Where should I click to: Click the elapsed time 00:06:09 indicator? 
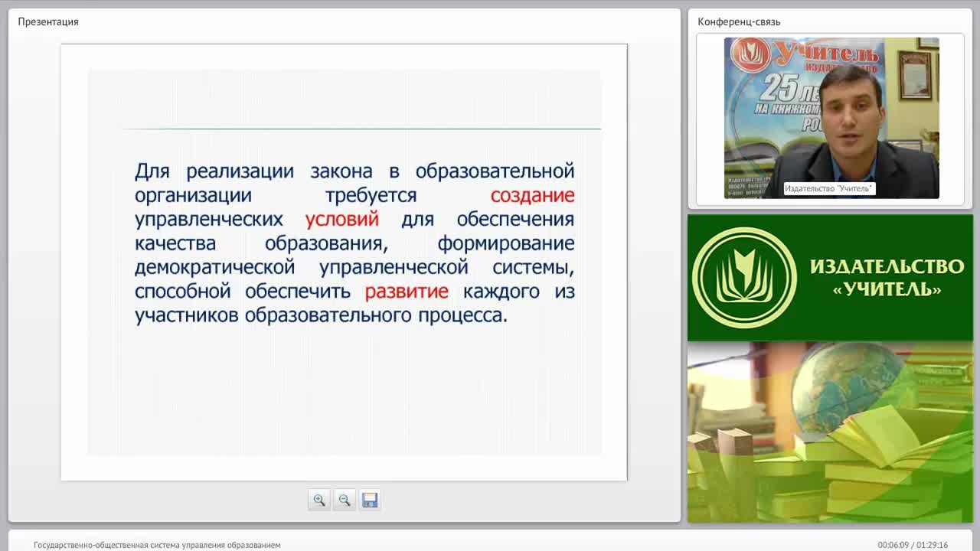tap(892, 545)
